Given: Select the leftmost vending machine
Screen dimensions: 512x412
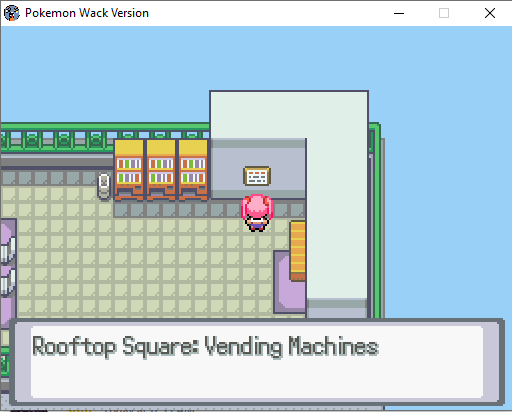Looking at the screenshot, I should [x=129, y=170].
